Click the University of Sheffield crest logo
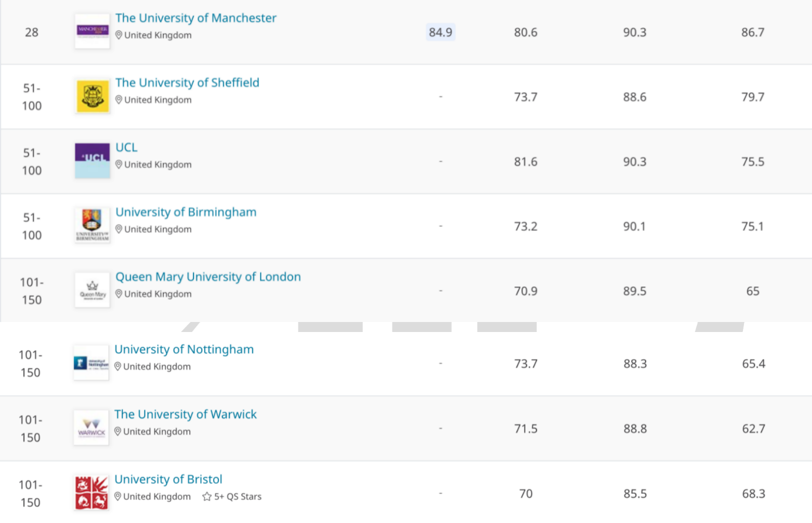 pos(92,96)
